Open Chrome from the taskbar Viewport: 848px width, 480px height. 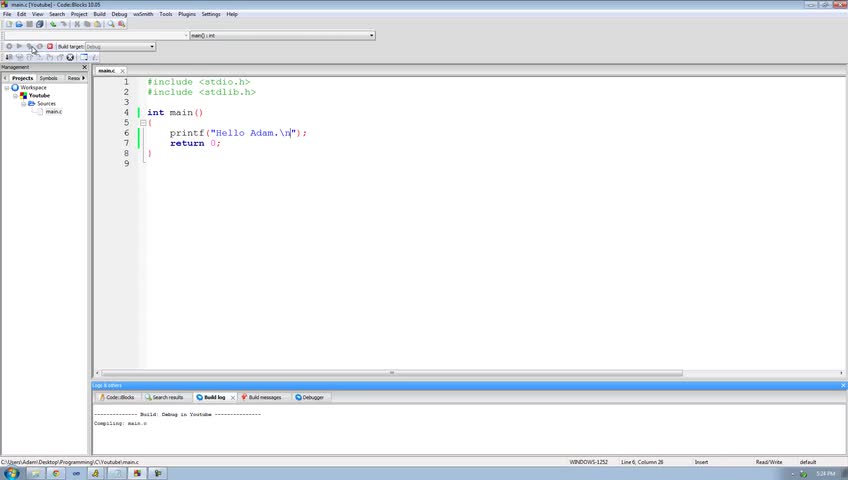[56, 474]
